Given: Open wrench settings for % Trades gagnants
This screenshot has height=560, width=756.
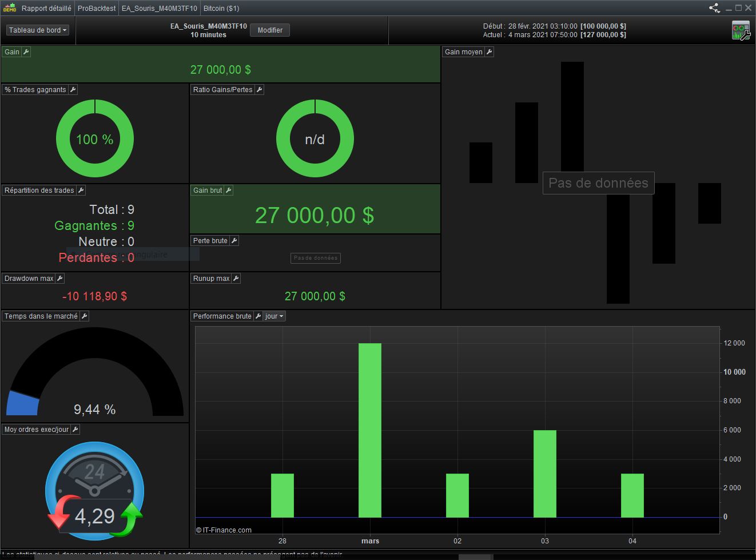Looking at the screenshot, I should click(73, 90).
